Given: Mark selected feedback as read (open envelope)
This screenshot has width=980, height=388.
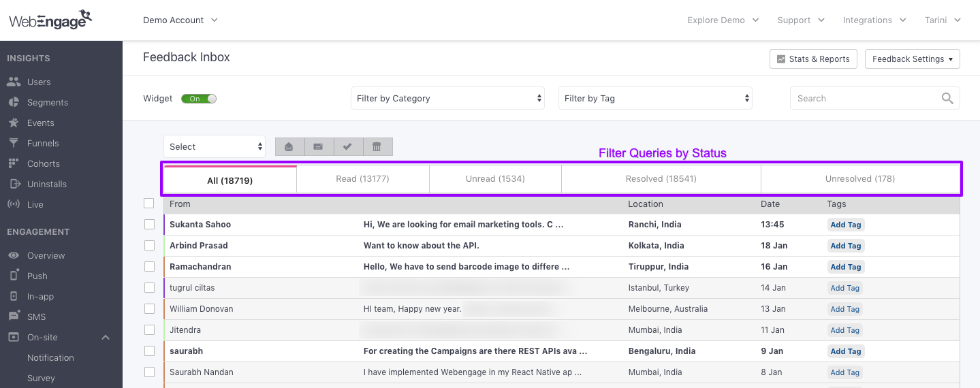Looking at the screenshot, I should (x=289, y=146).
